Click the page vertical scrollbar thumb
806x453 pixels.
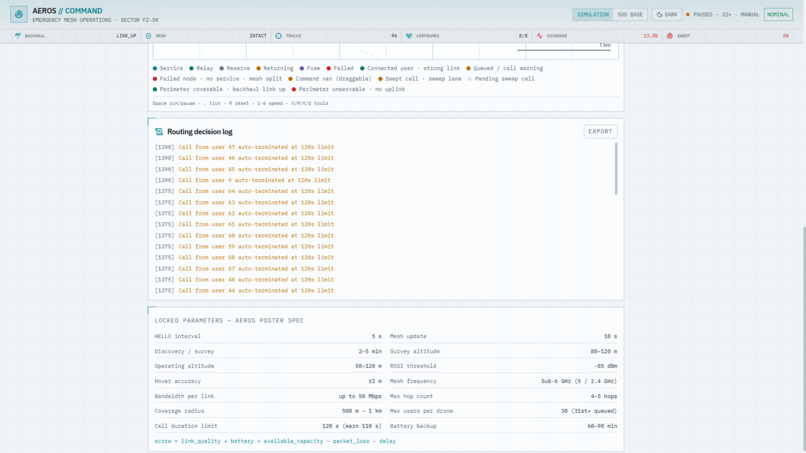click(x=803, y=339)
